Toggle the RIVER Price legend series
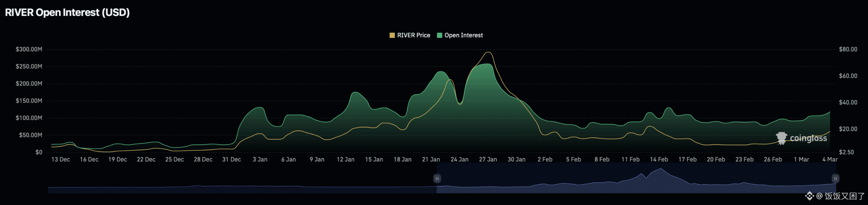This screenshot has width=868, height=205. pyautogui.click(x=410, y=35)
